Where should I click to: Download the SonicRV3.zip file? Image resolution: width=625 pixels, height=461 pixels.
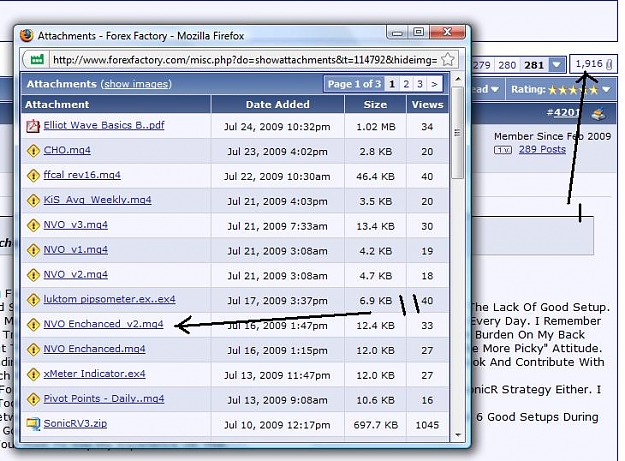(x=75, y=423)
